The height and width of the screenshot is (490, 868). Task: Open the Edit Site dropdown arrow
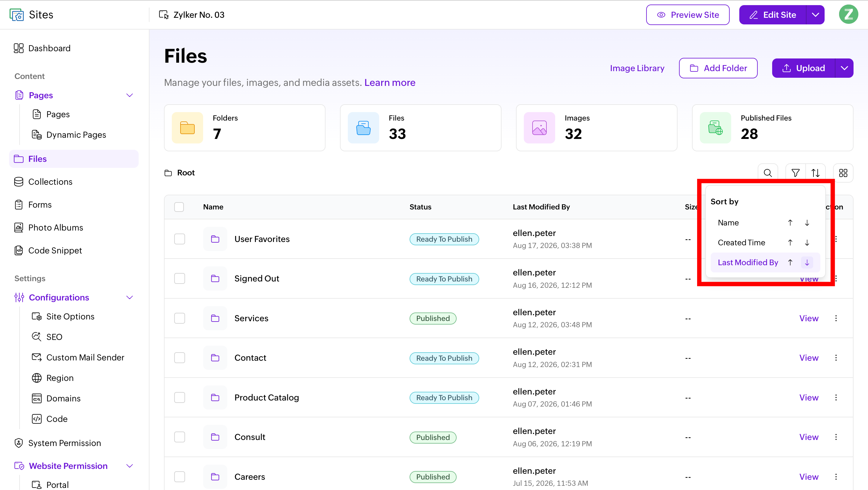pyautogui.click(x=816, y=14)
